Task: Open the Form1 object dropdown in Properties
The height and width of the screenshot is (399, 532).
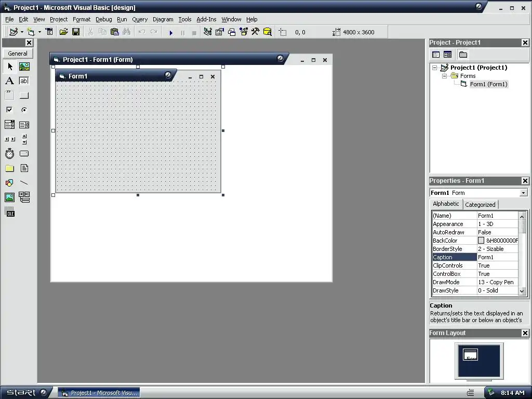Action: (523, 193)
